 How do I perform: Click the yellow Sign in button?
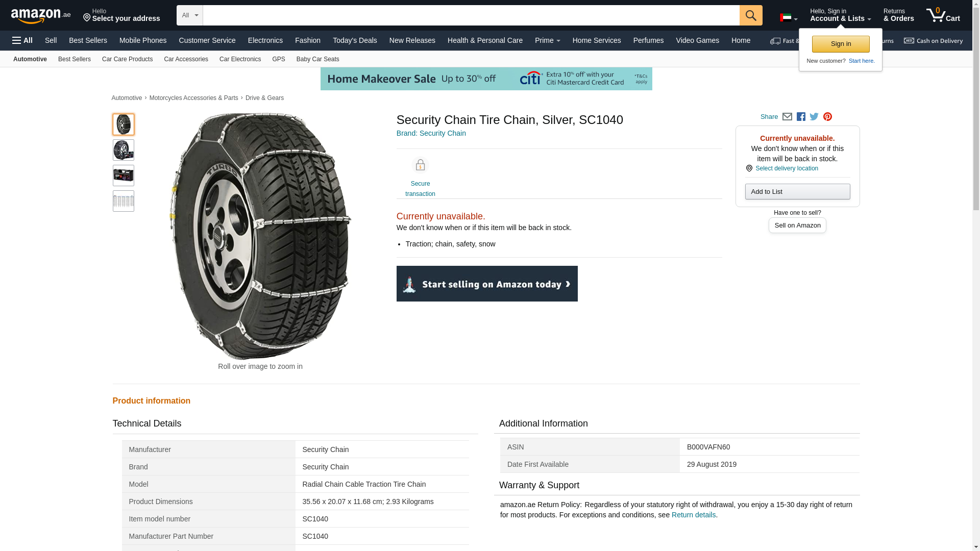(841, 44)
